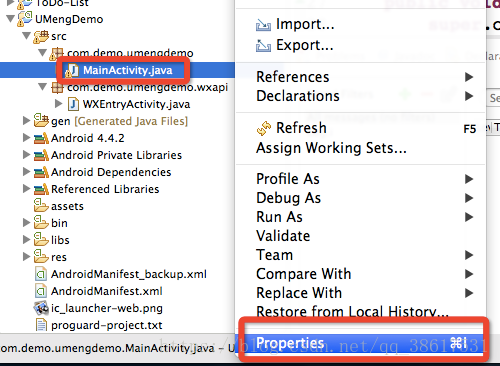The image size is (500, 366).
Task: Click the Refresh arrows icon
Action: point(264,128)
